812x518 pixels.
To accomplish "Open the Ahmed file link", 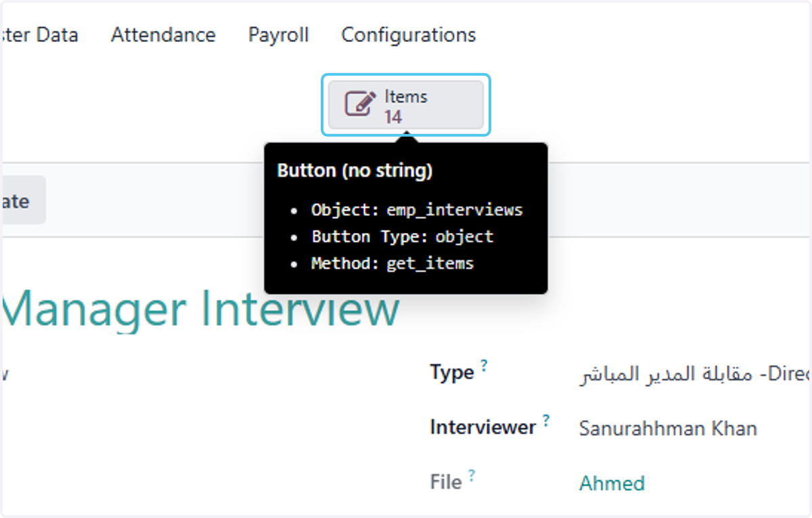I will [612, 483].
